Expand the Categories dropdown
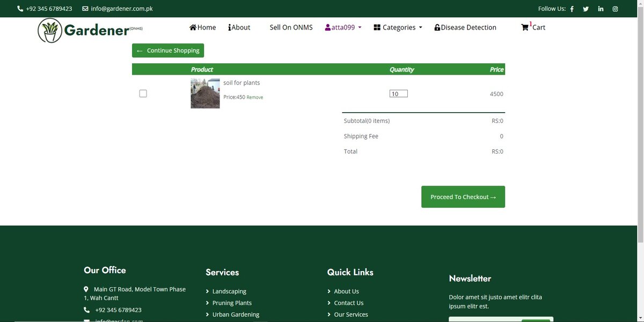This screenshot has height=322, width=644. pyautogui.click(x=397, y=27)
